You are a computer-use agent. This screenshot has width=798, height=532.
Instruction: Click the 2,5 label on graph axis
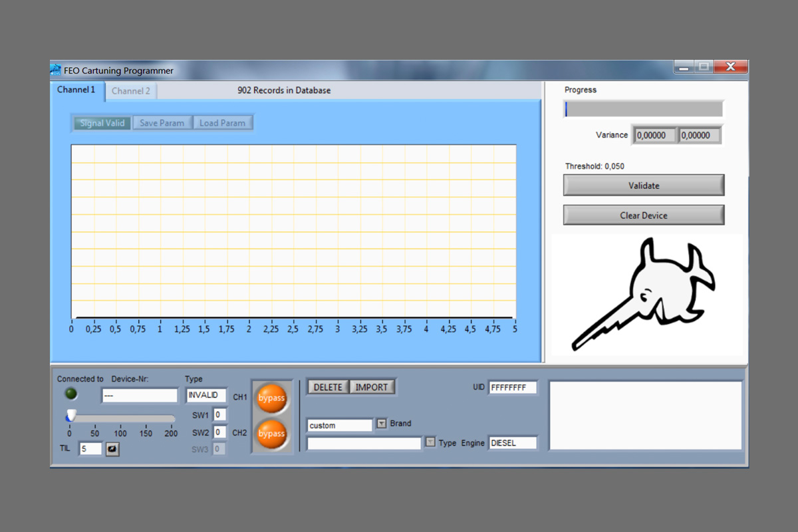pos(293,329)
